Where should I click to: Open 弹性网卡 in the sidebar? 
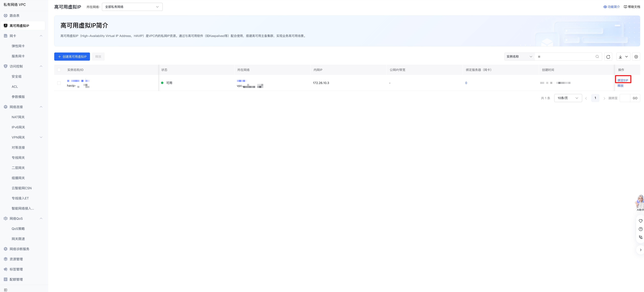(x=18, y=46)
